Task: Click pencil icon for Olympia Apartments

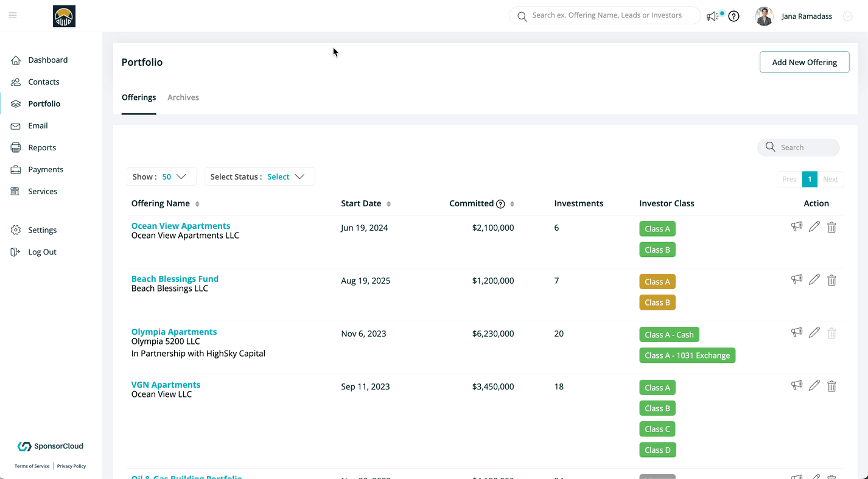Action: [814, 333]
